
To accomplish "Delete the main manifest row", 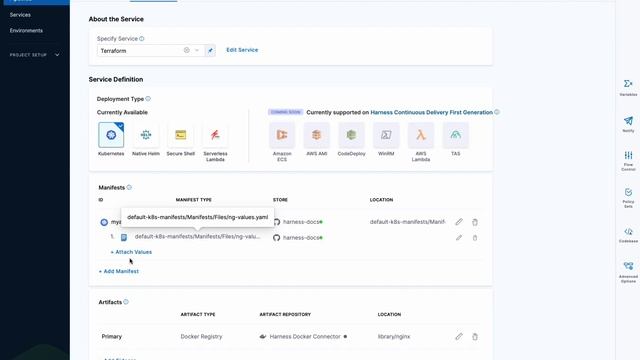I will coord(475,222).
